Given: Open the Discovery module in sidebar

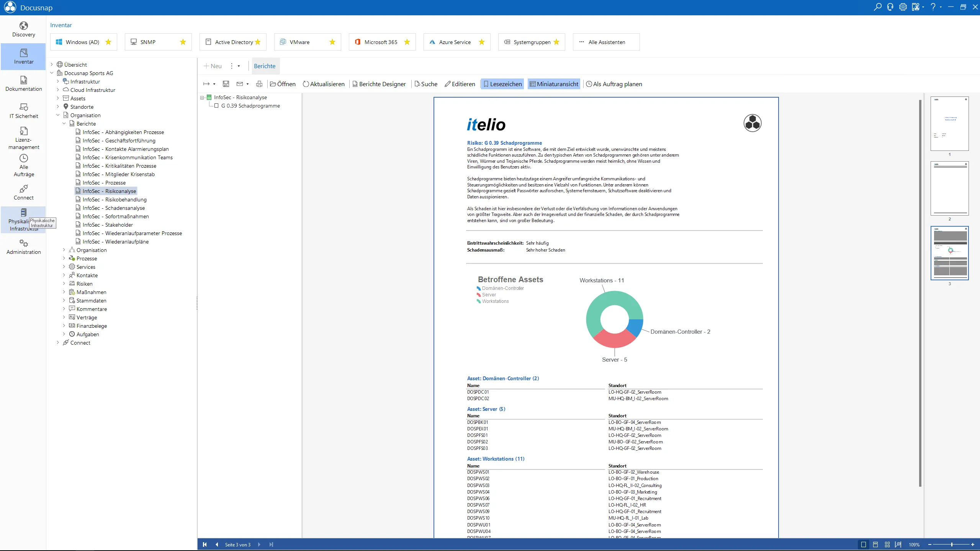Looking at the screenshot, I should (24, 29).
